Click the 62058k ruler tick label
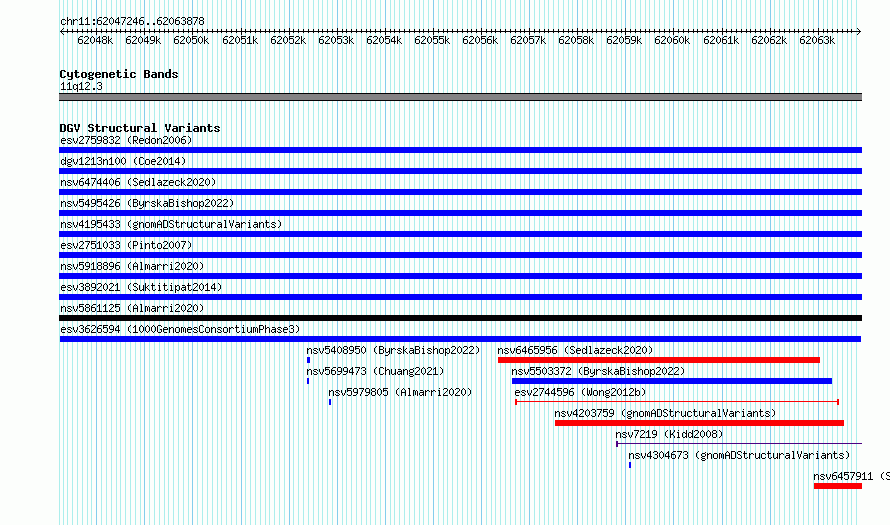The height and width of the screenshot is (525, 890). point(576,40)
